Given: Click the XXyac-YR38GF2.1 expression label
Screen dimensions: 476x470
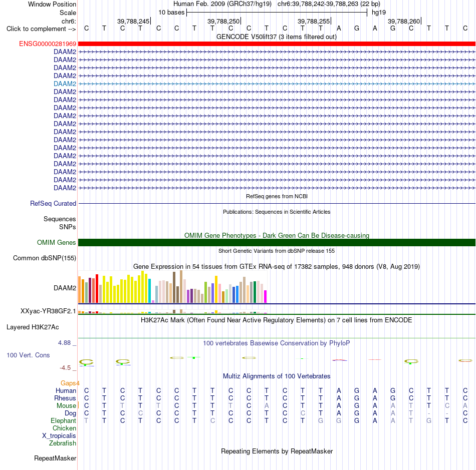Looking at the screenshot, I should 48,311.
